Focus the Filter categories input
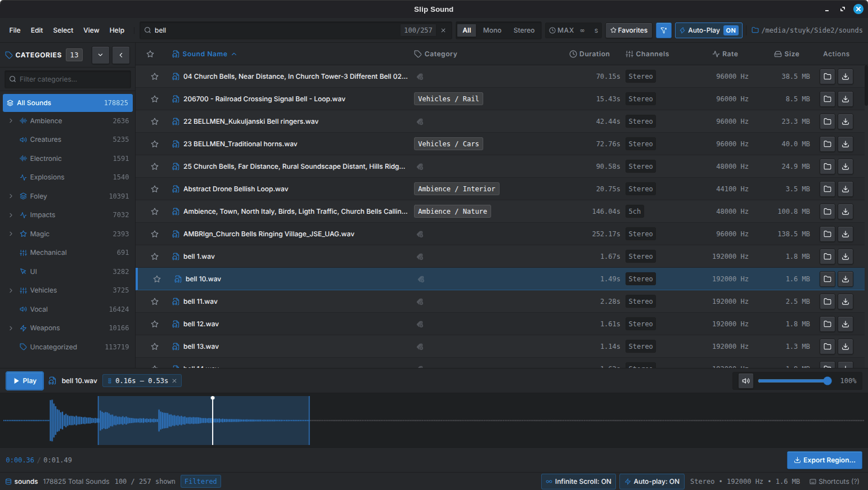 [68, 79]
